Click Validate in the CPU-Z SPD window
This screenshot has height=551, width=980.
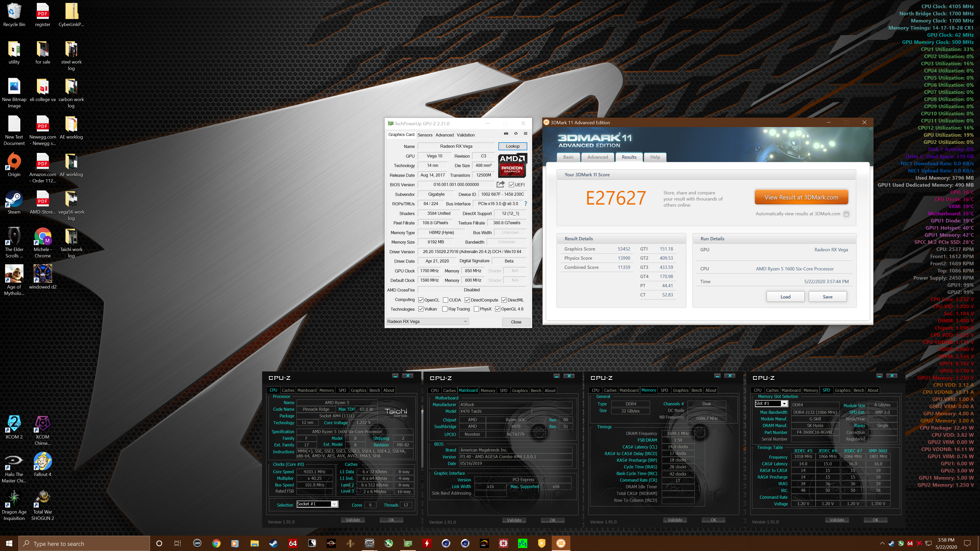tap(837, 520)
